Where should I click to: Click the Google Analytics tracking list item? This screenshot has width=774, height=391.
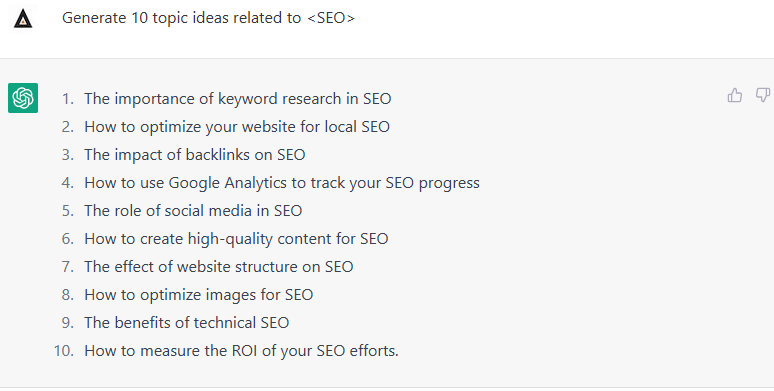click(282, 183)
